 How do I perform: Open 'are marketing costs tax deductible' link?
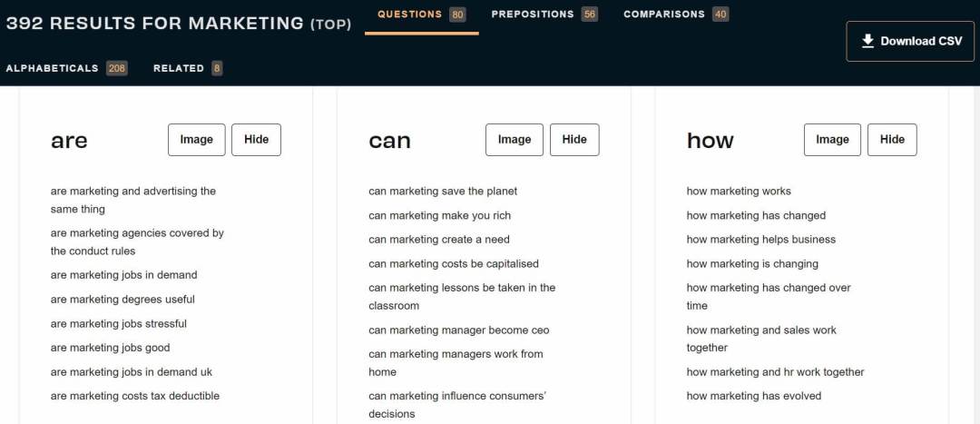click(134, 396)
